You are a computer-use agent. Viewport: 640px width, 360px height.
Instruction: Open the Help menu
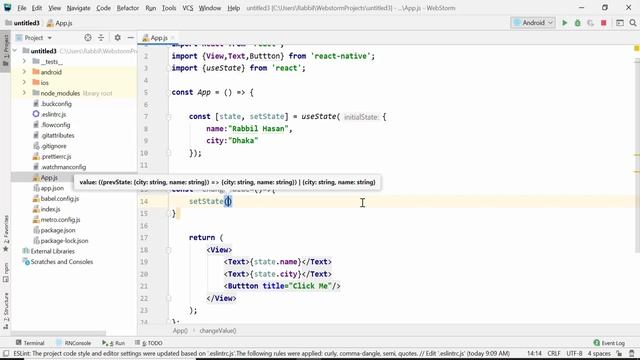click(233, 8)
